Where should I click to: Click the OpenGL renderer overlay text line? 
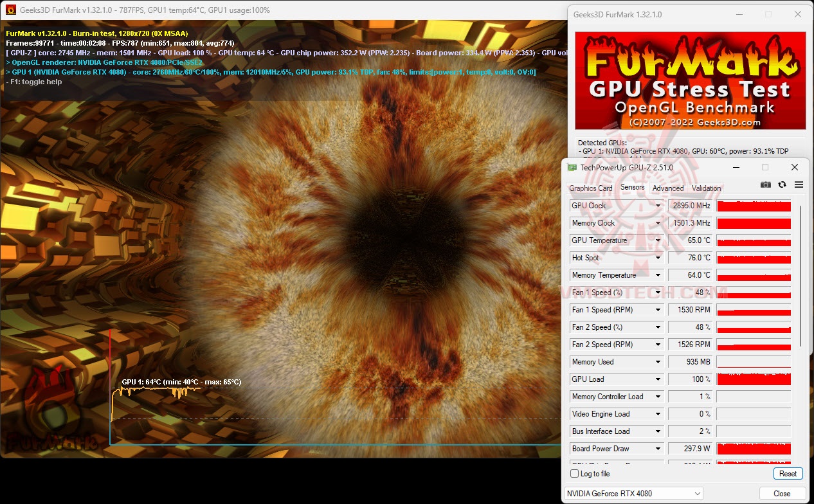(104, 62)
